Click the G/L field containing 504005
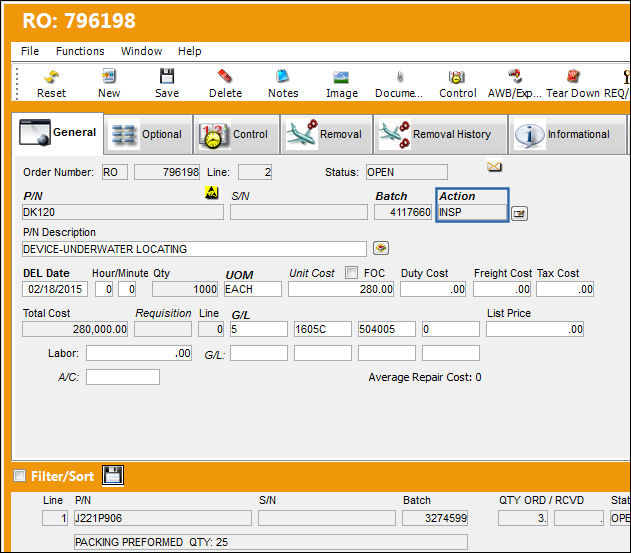The height and width of the screenshot is (553, 631). 387,329
